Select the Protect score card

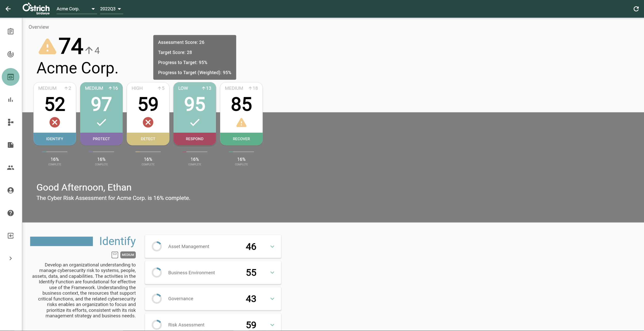(x=101, y=114)
